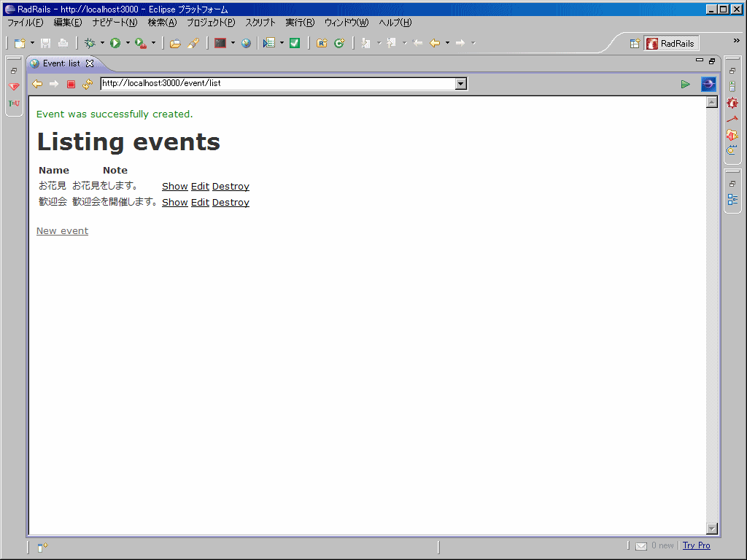Expand the Run dropdown arrow
Viewport: 747px width, 560px height.
(x=127, y=43)
